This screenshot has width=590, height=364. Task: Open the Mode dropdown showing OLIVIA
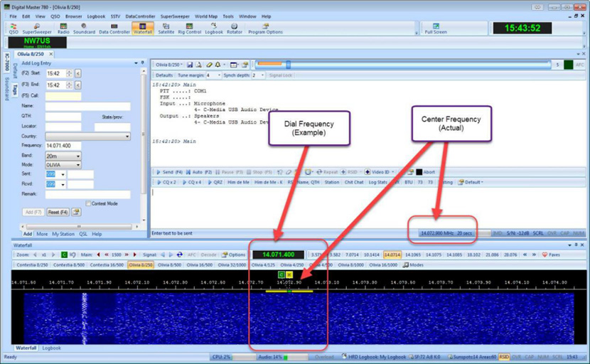(77, 164)
